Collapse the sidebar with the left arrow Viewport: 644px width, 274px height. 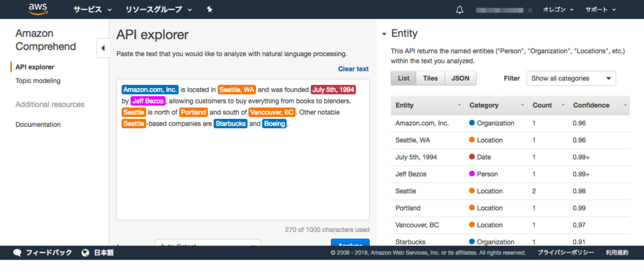[x=103, y=48]
